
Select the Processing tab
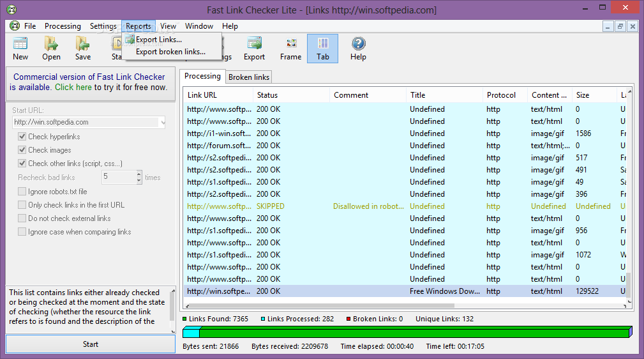(202, 76)
